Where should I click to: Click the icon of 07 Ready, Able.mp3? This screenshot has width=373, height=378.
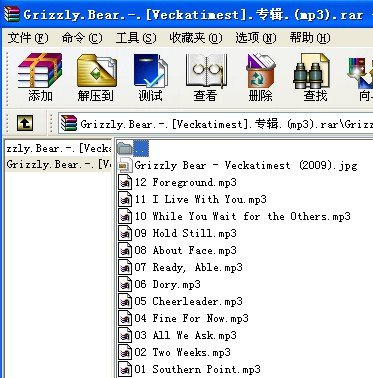tap(125, 267)
